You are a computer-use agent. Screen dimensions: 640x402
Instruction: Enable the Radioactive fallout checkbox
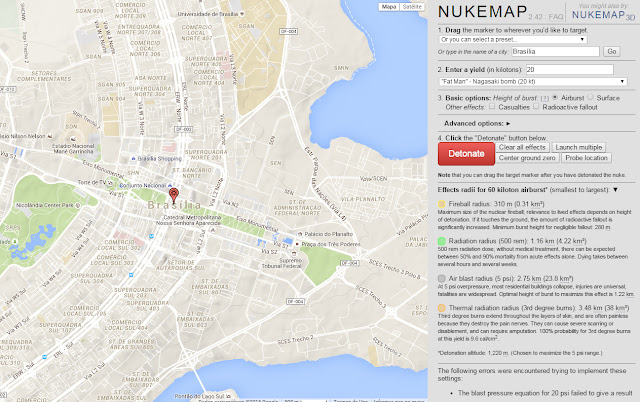[536, 106]
